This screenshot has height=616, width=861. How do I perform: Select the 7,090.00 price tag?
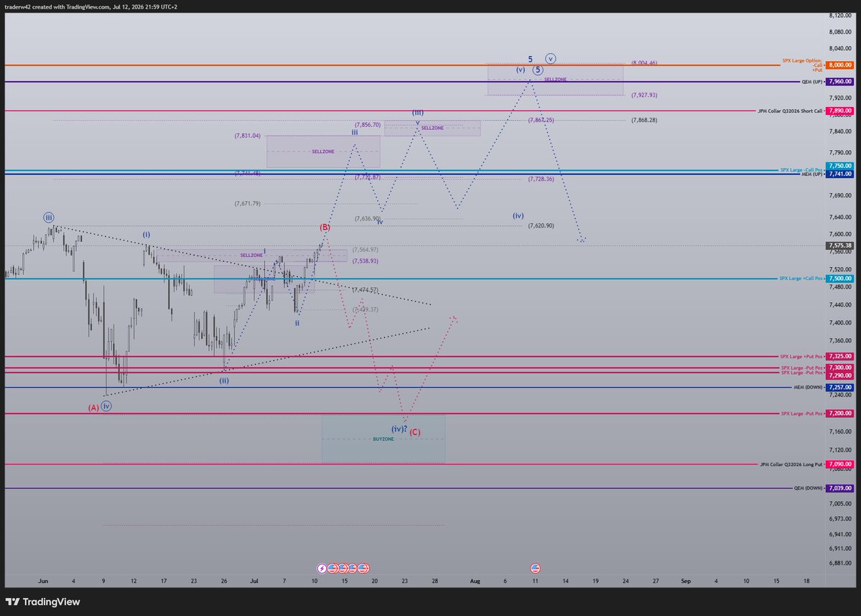[840, 465]
